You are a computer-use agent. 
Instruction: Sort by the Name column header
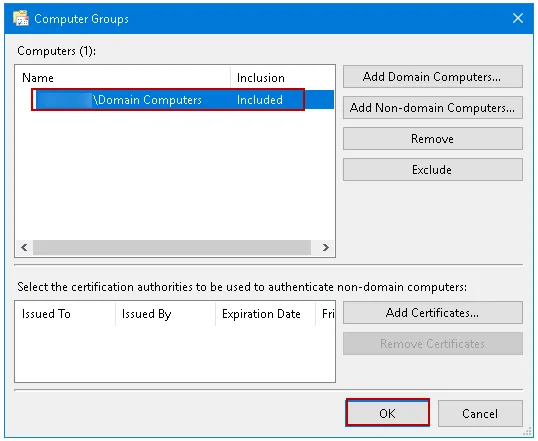point(123,78)
